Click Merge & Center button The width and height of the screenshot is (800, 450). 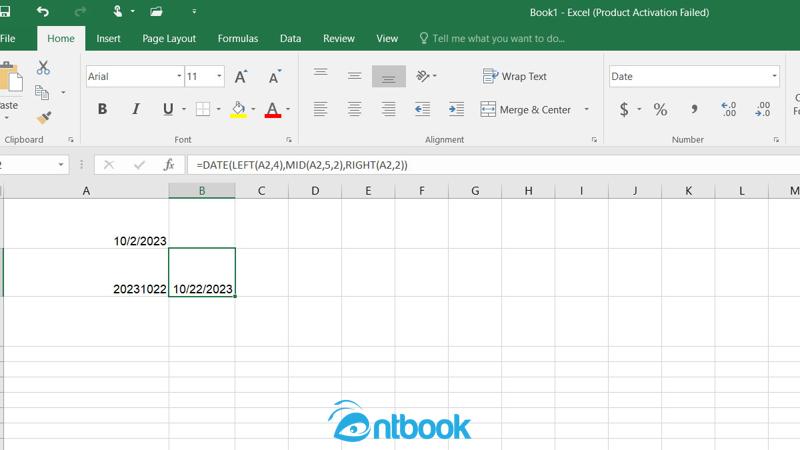(x=526, y=109)
